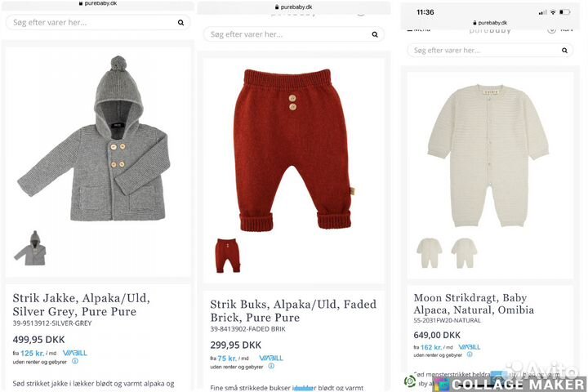Select the first natural romper thumbnail
The height and width of the screenshot is (392, 588).
(x=430, y=253)
